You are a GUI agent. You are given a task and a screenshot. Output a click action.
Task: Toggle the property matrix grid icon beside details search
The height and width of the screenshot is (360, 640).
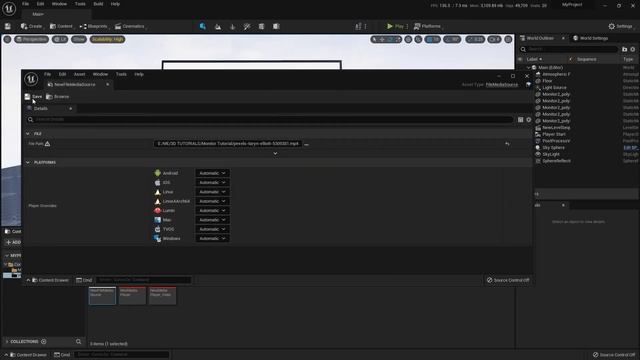click(x=520, y=120)
